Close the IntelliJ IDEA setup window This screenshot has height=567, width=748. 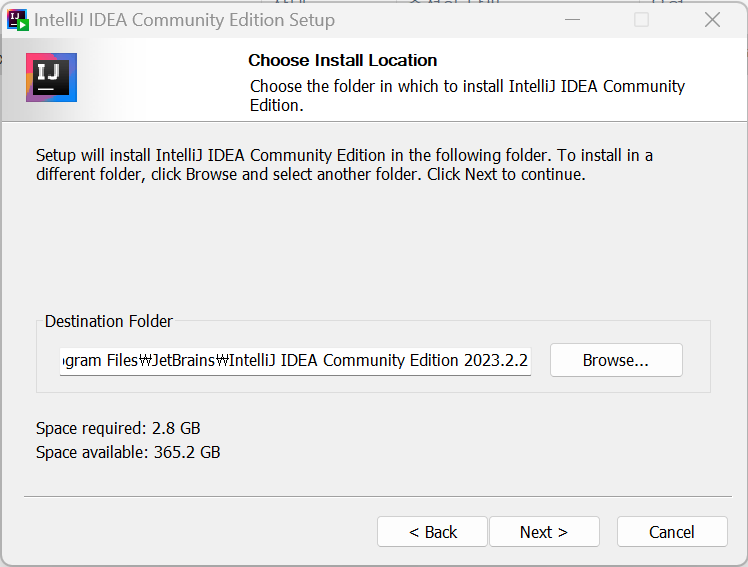click(x=712, y=20)
